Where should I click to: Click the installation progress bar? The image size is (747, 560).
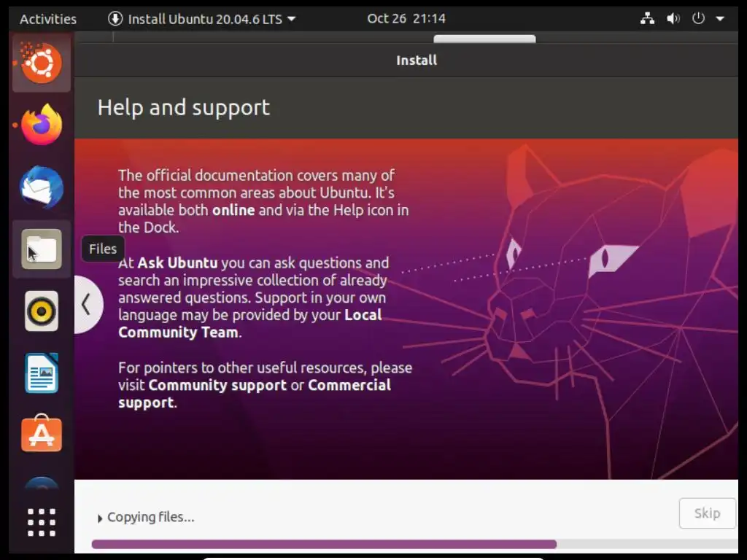414,544
